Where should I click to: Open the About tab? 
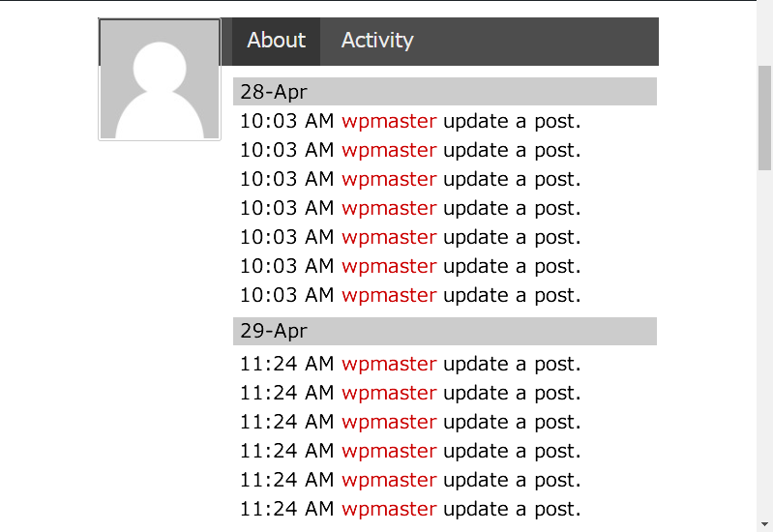pos(276,42)
